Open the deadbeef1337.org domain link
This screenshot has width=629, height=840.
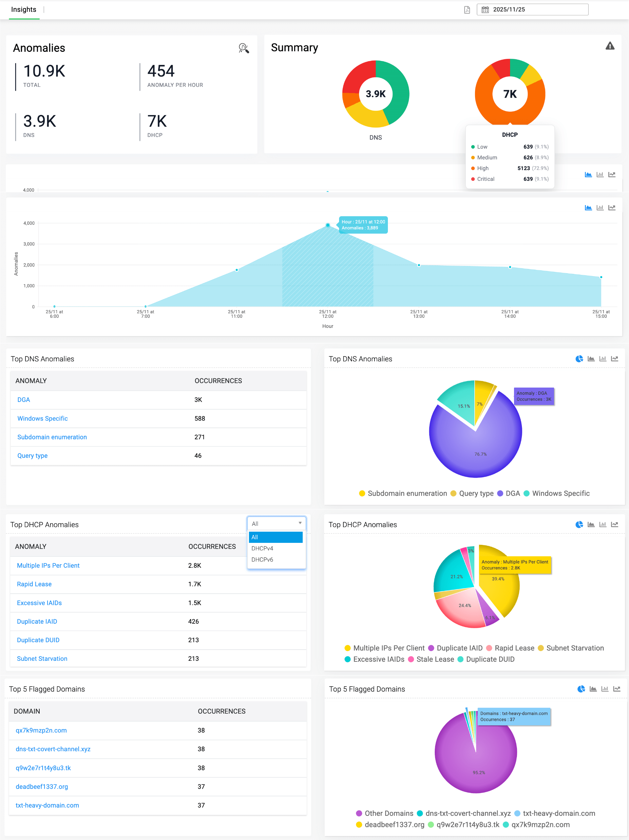click(x=42, y=787)
